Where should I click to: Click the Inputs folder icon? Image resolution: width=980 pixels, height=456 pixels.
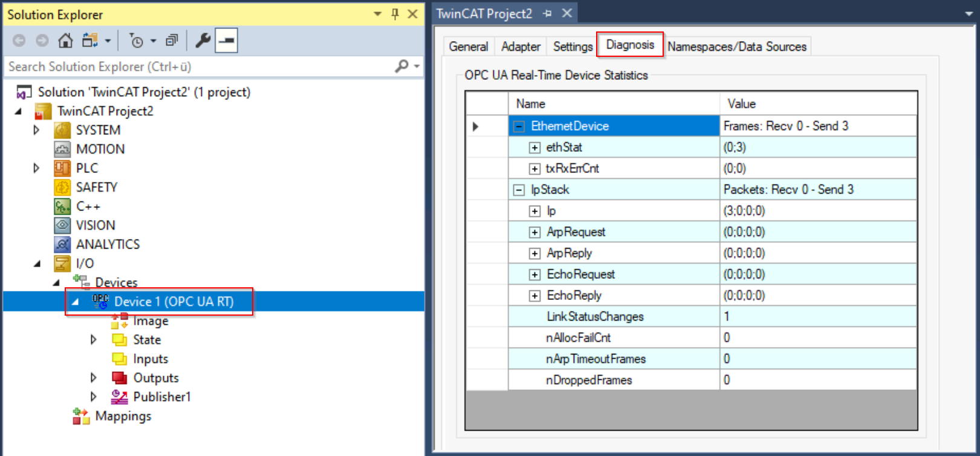[120, 359]
